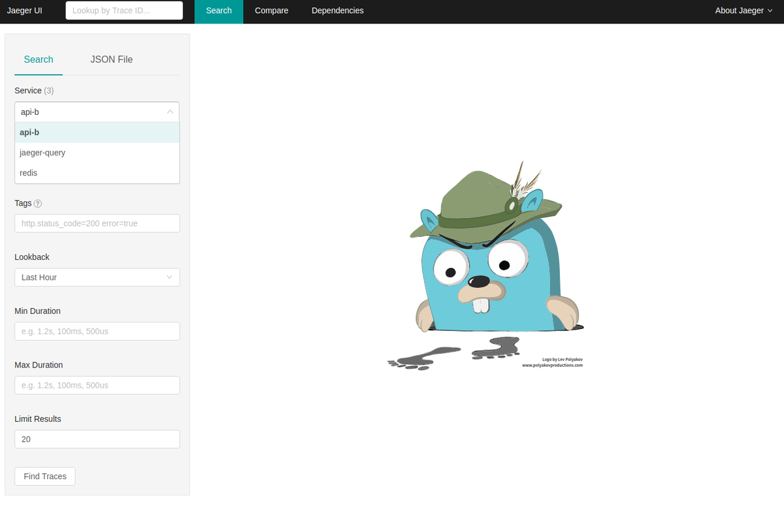This screenshot has width=784, height=532.
Task: Open the Compare page in the top navigation
Action: pos(272,10)
